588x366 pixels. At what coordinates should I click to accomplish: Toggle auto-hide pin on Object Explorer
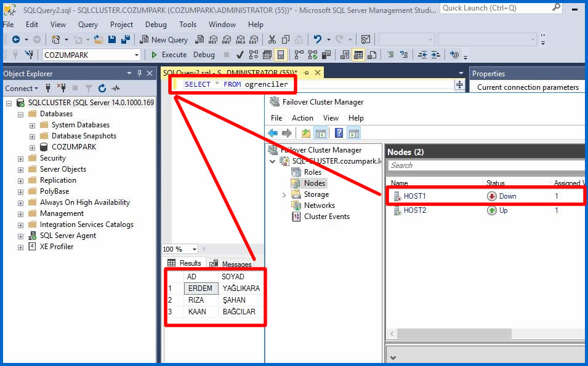click(x=140, y=74)
